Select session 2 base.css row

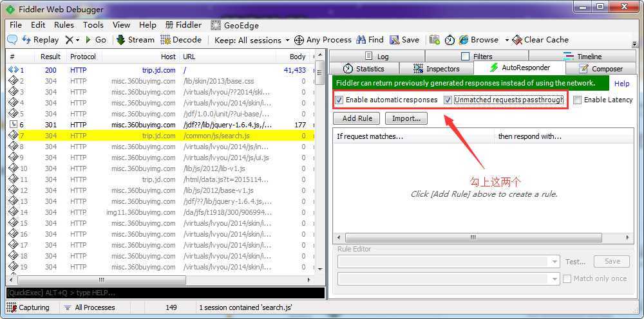(160, 81)
